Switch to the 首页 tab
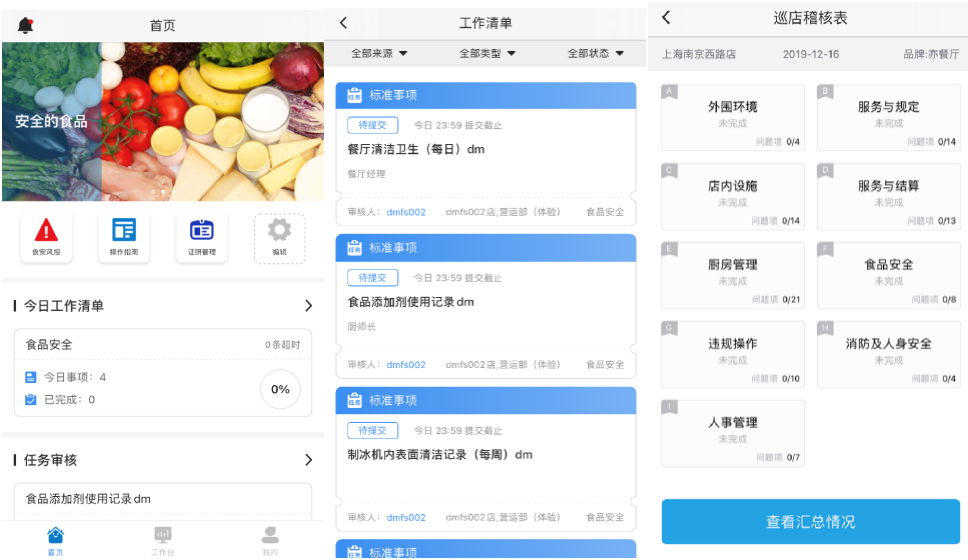968x560 pixels. tap(55, 539)
